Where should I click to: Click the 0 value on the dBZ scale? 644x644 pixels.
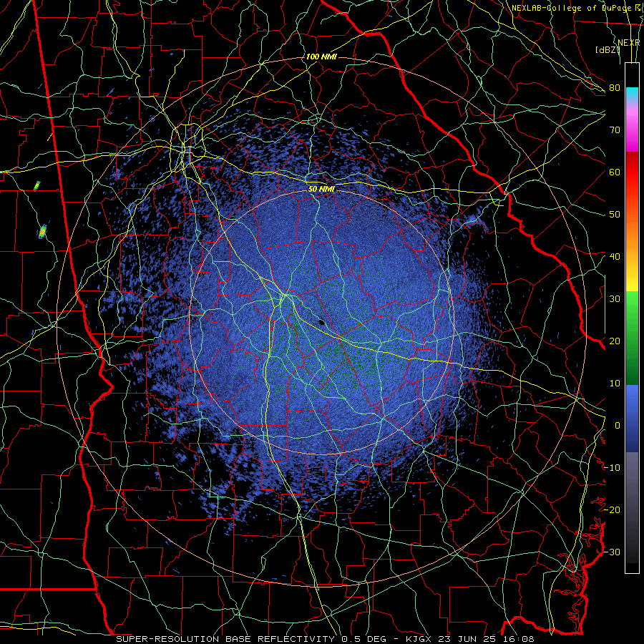tap(618, 426)
